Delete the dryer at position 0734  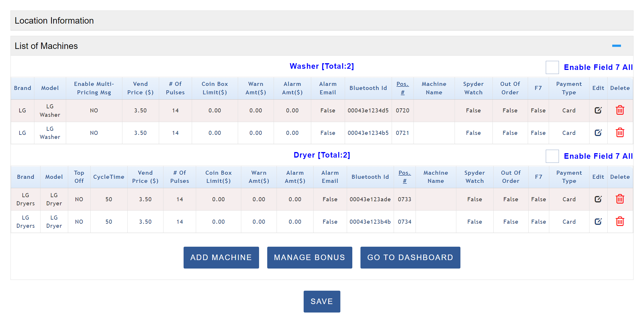pyautogui.click(x=620, y=222)
